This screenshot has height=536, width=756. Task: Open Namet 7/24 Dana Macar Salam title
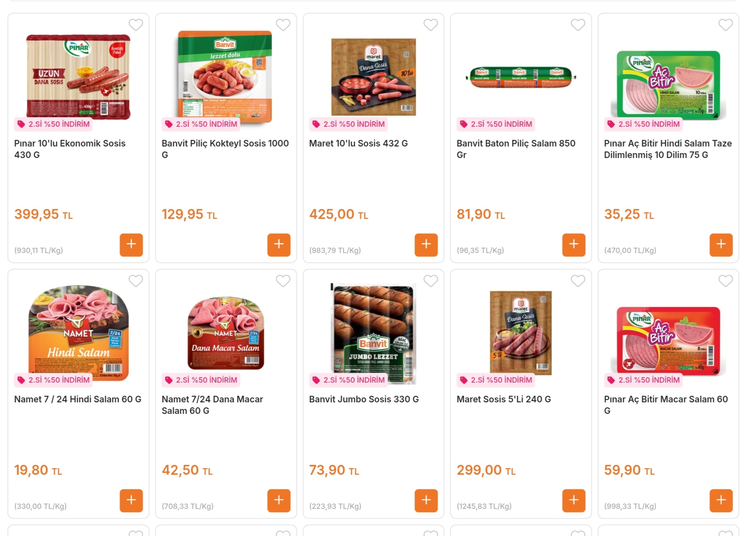pyautogui.click(x=212, y=405)
